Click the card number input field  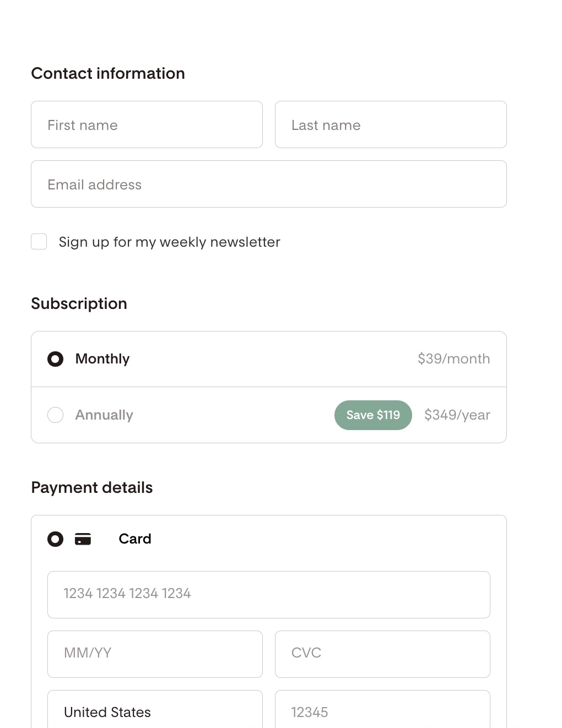269,595
